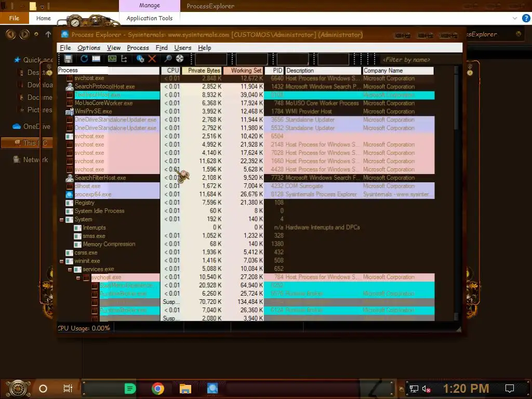Click the icon beside SearchProtocolHost.exe
Image resolution: width=532 pixels, height=399 pixels.
click(x=70, y=87)
